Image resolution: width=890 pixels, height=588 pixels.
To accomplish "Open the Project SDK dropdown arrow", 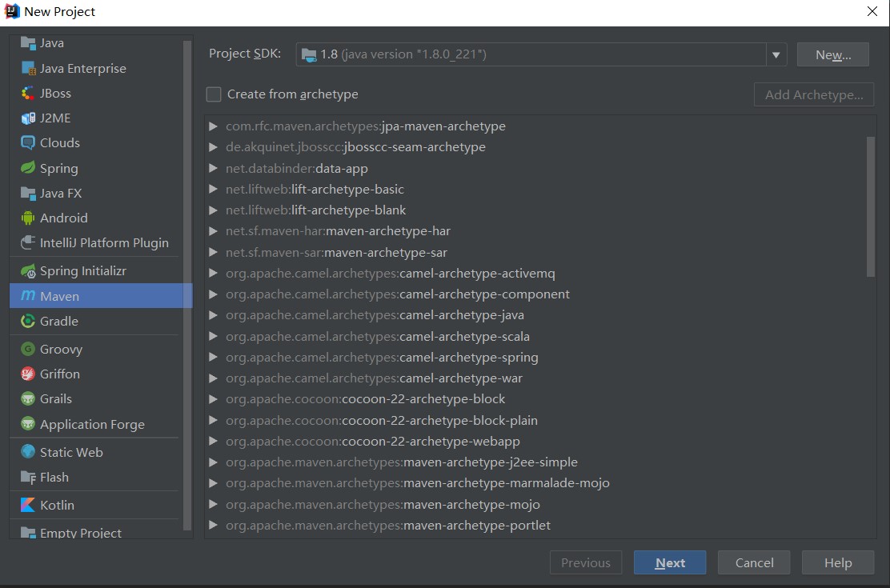I will pyautogui.click(x=776, y=55).
